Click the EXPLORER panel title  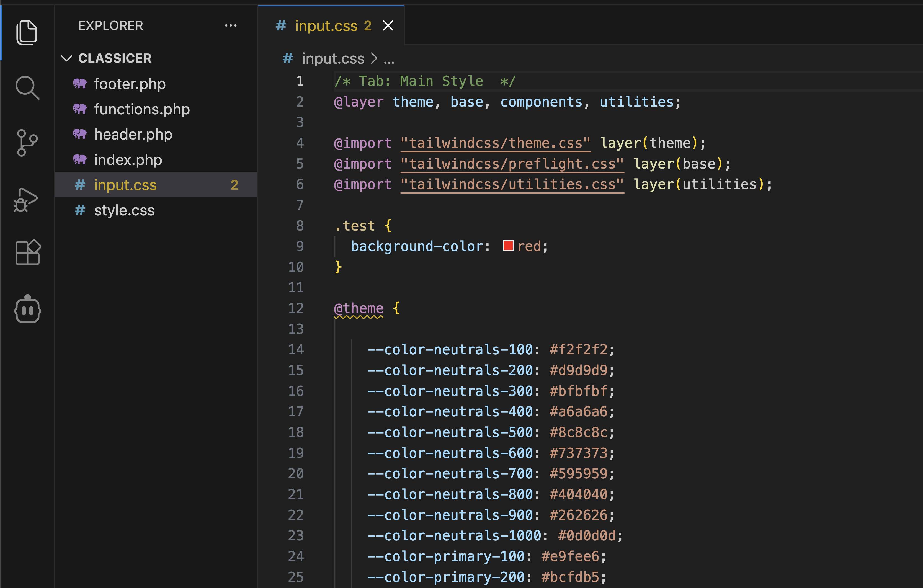[110, 26]
